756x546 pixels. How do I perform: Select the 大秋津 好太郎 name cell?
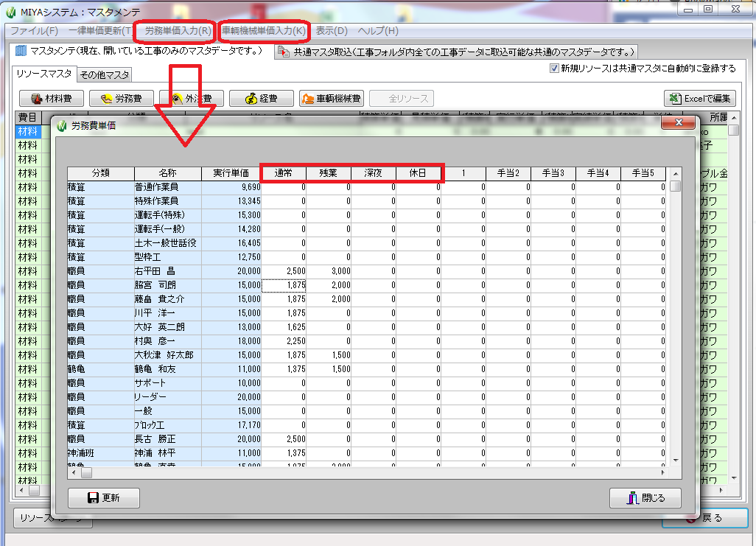point(168,355)
